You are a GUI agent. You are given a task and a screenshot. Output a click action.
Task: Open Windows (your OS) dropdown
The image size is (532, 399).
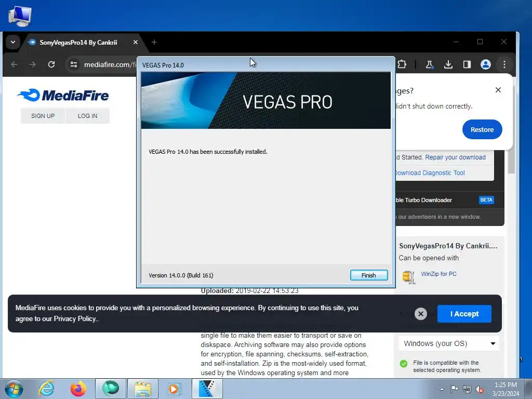point(449,343)
